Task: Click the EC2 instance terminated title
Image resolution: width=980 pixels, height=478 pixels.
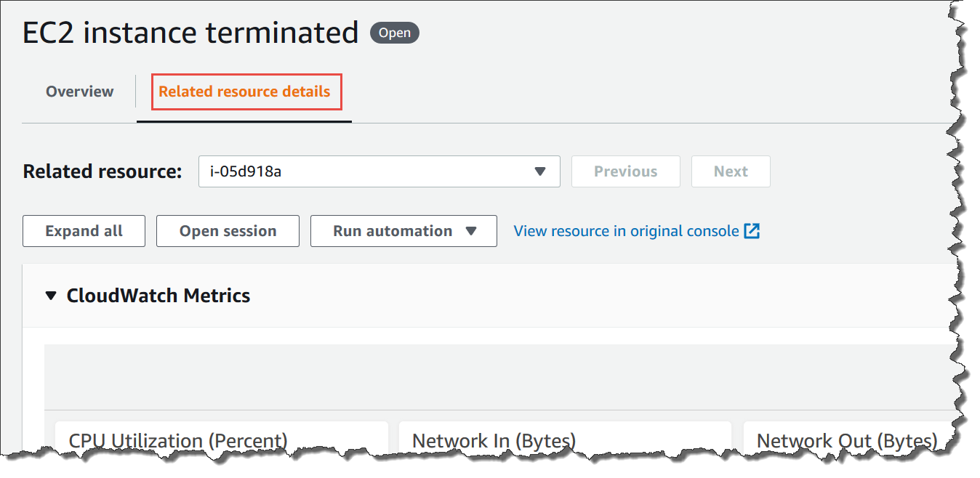Action: (190, 32)
